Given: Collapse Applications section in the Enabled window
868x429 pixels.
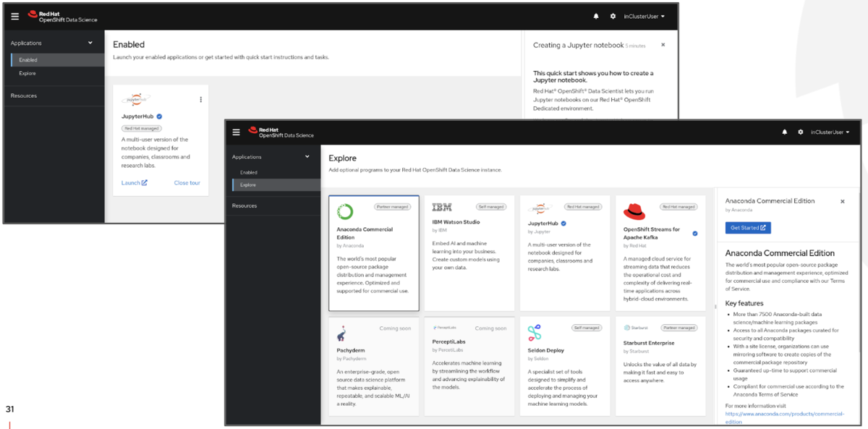Looking at the screenshot, I should click(x=54, y=43).
